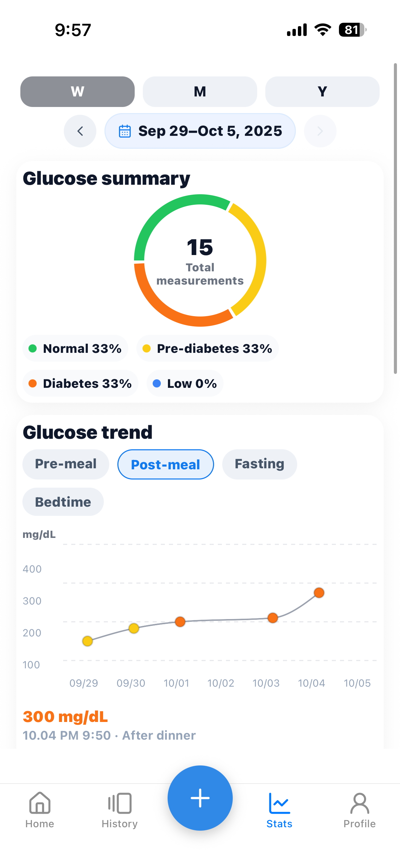The image size is (400, 868).
Task: Tap the blue plus add-measurement button
Action: point(200,798)
